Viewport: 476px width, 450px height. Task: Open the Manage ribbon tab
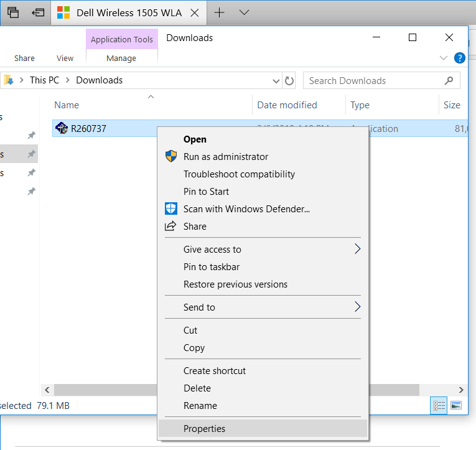pyautogui.click(x=121, y=58)
